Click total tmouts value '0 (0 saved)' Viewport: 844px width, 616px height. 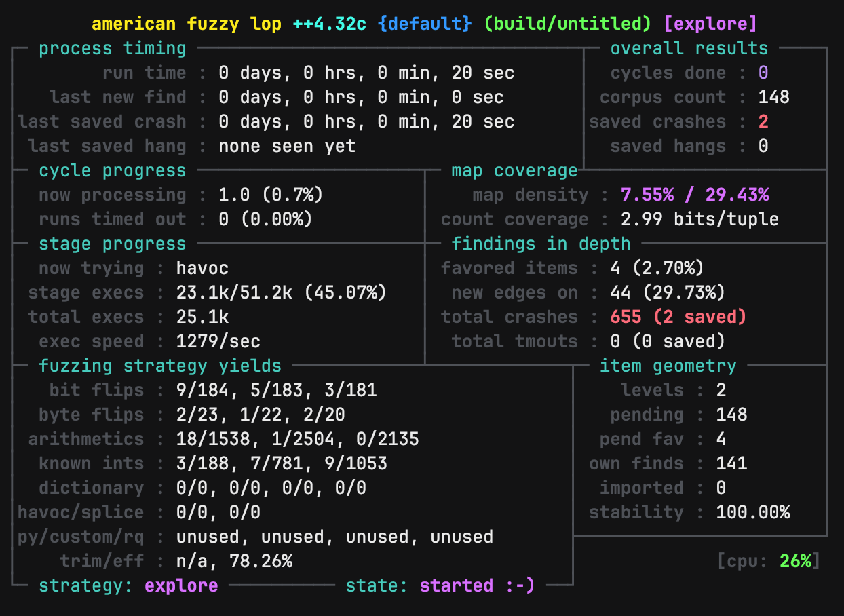pyautogui.click(x=668, y=342)
